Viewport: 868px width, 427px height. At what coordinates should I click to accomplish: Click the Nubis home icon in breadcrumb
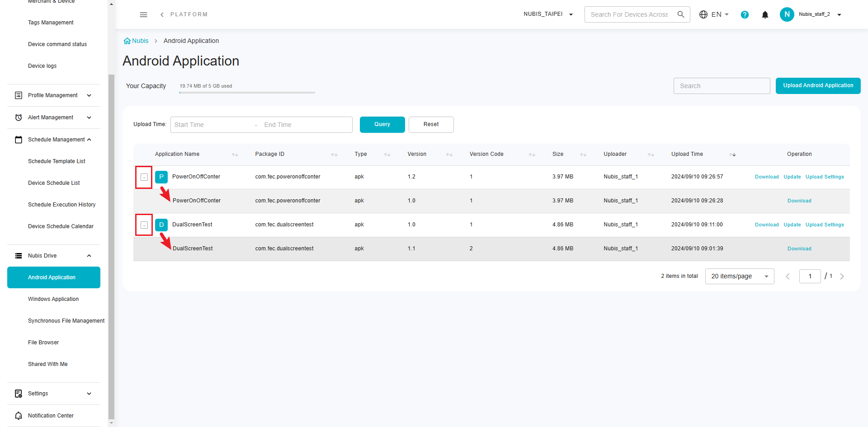click(127, 41)
